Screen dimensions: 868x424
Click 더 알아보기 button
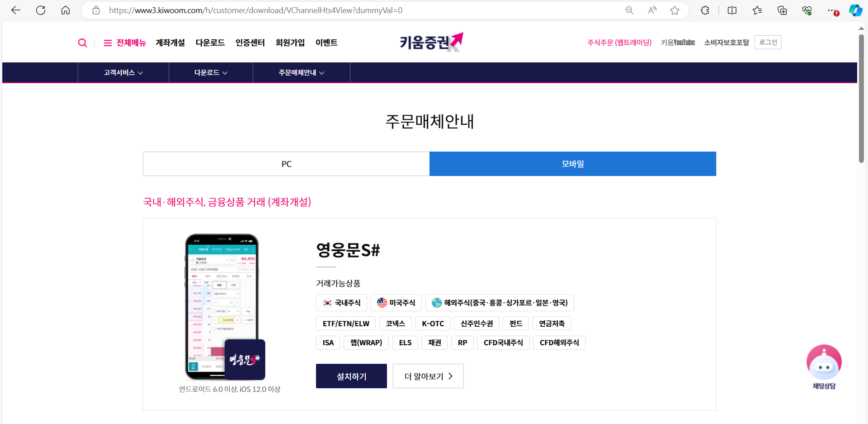pos(428,376)
